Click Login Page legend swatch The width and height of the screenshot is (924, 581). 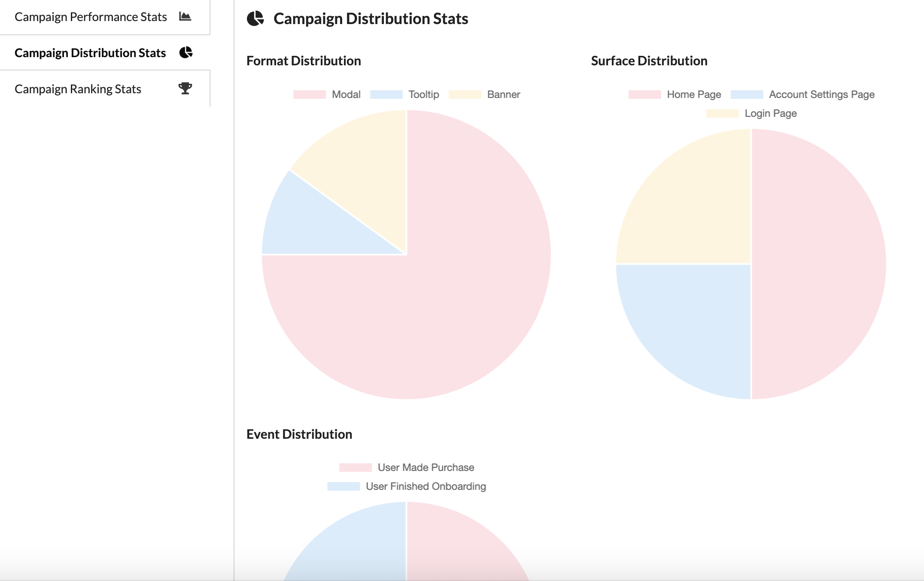[722, 113]
